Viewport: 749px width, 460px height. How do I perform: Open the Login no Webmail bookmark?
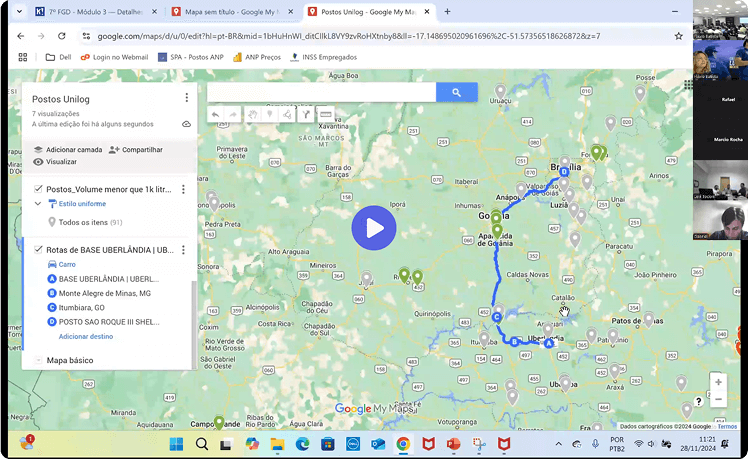pyautogui.click(x=114, y=57)
